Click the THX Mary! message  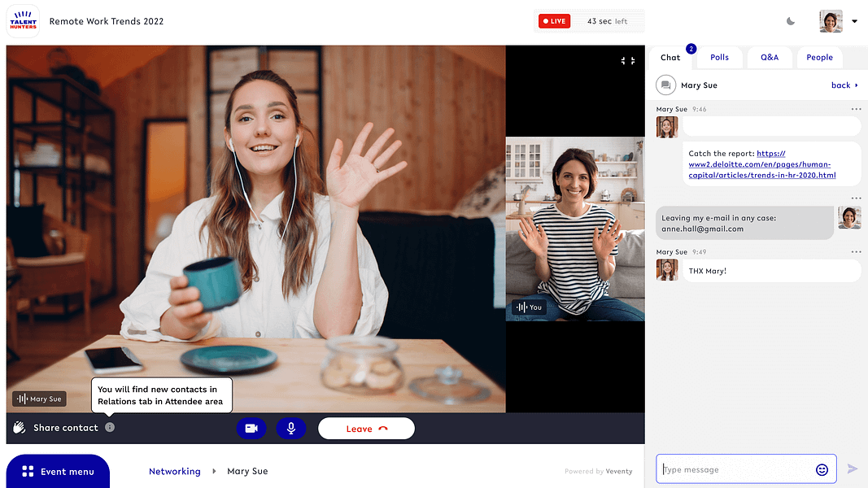click(771, 271)
